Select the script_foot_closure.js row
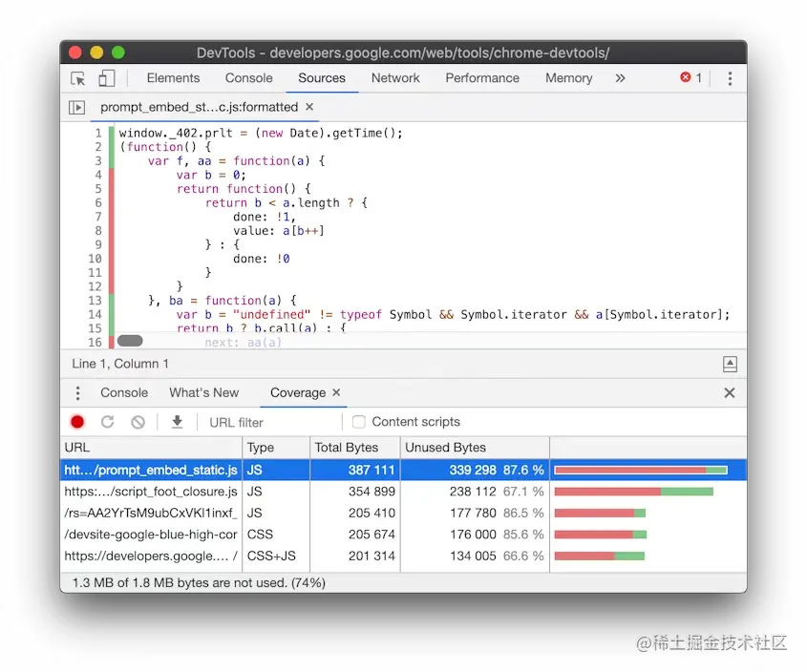This screenshot has height=672, width=807. [x=403, y=492]
